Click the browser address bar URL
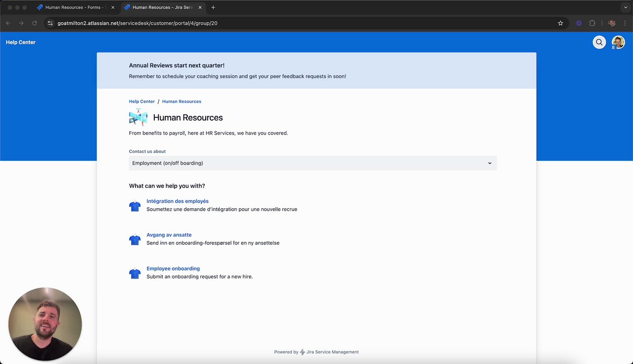Viewport: 633px width, 364px height. (x=137, y=23)
